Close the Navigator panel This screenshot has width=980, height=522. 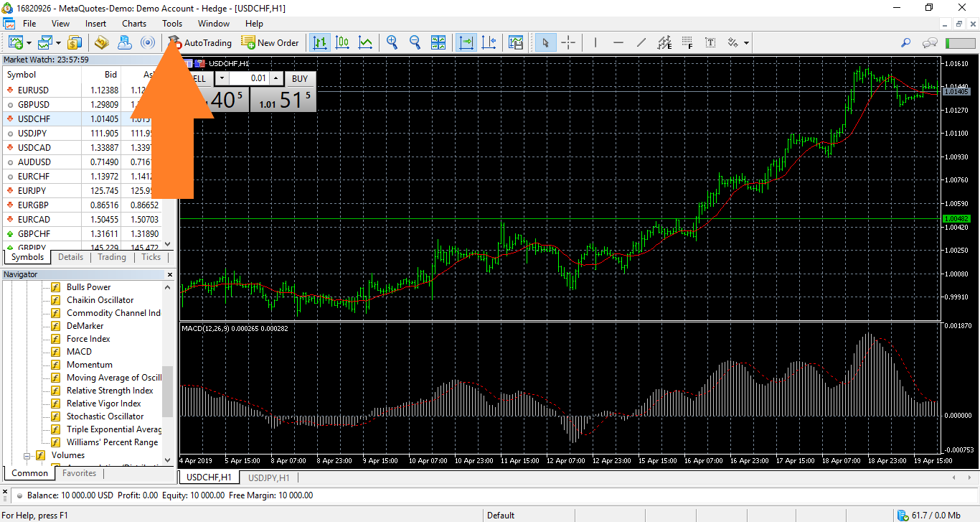[x=170, y=274]
